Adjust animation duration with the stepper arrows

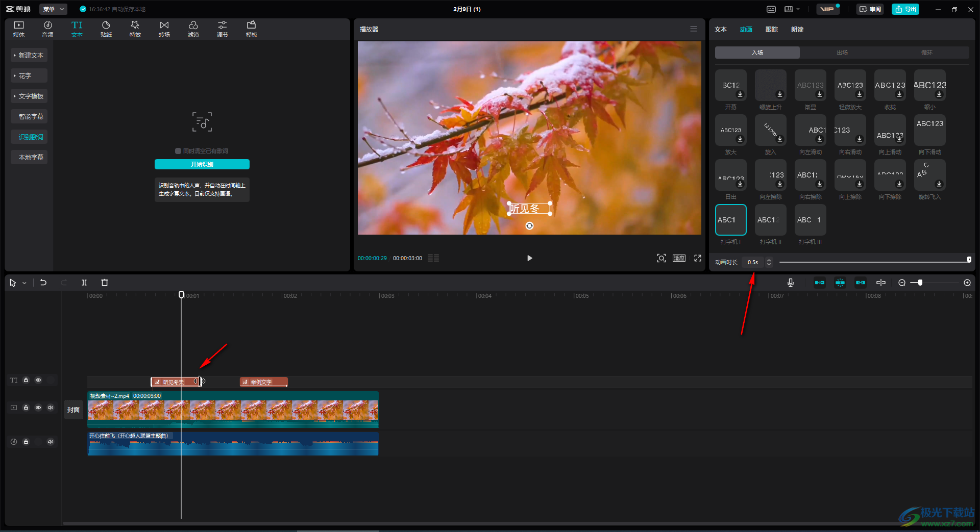pyautogui.click(x=769, y=262)
